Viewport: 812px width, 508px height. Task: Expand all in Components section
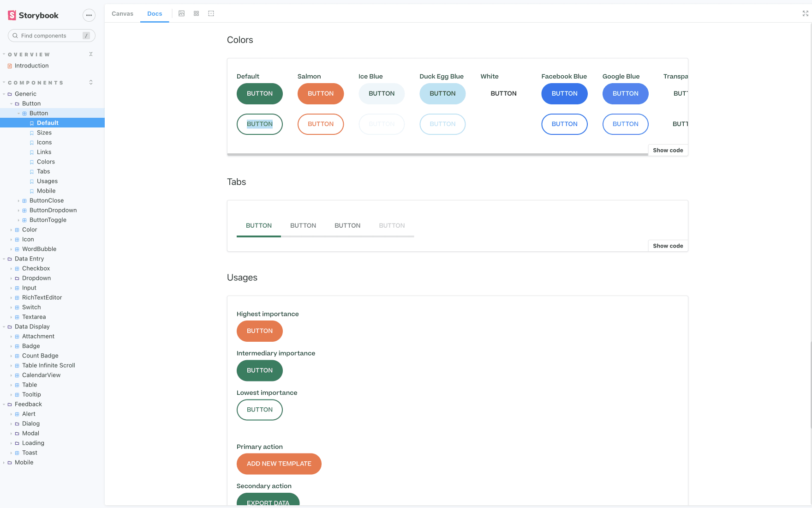click(x=91, y=82)
